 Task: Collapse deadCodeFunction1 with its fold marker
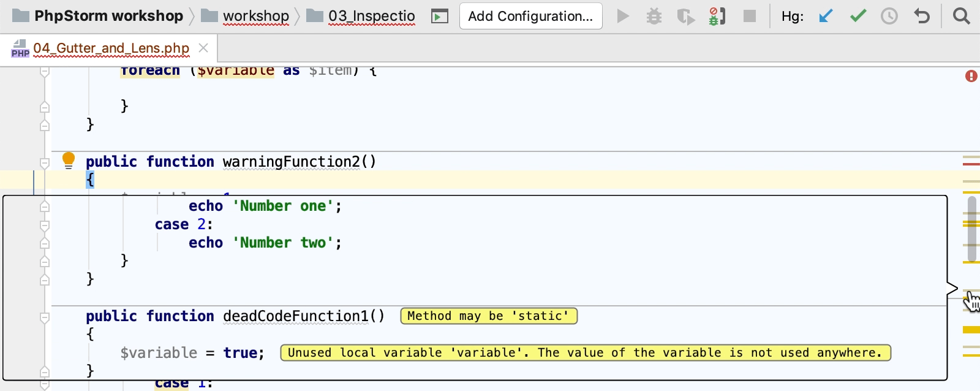pos(45,317)
